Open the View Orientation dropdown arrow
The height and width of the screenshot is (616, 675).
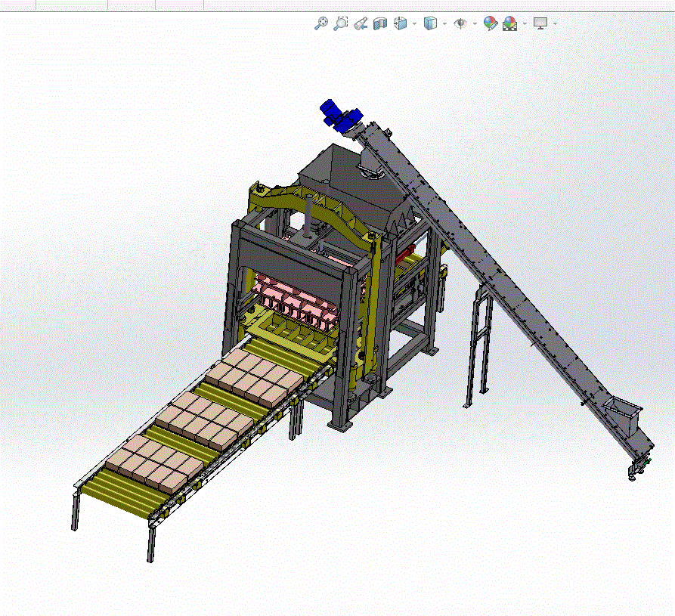pos(414,23)
